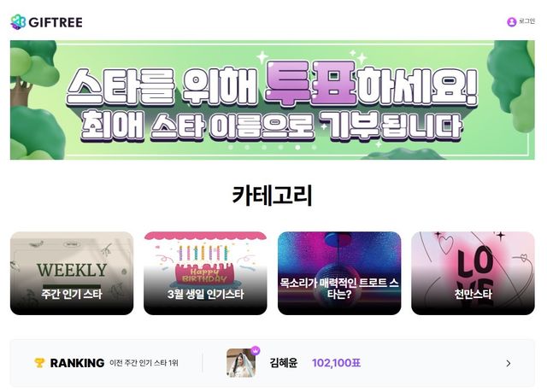Select the first banner carousel dot
Viewport: 547px width, 392px height.
click(231, 148)
